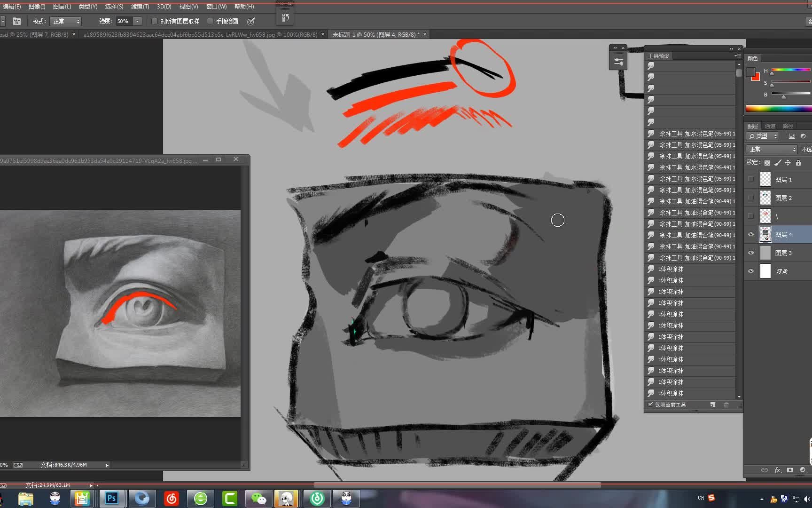Screen dimensions: 812x508
Task: Pick a color from the spectrum ramp
Action: pos(779,109)
